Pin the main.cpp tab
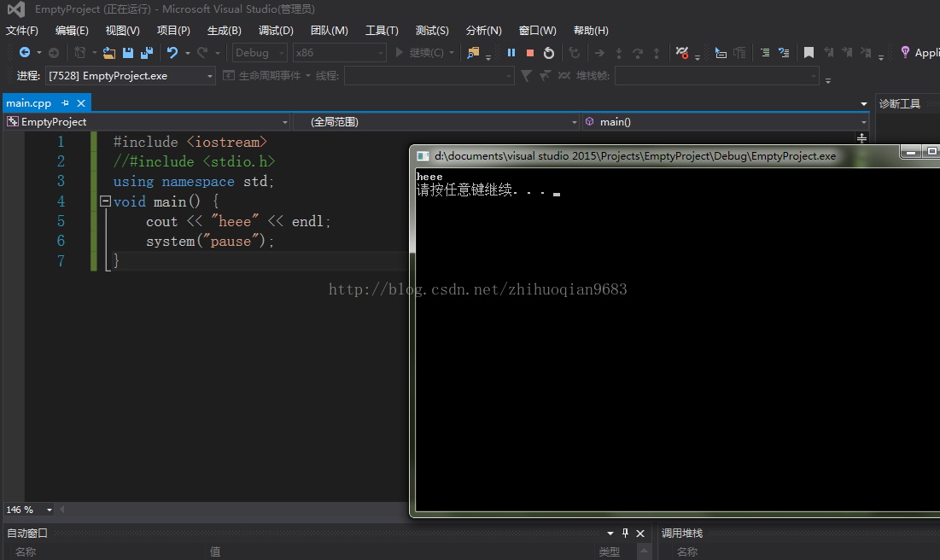Image resolution: width=940 pixels, height=560 pixels. coord(66,103)
